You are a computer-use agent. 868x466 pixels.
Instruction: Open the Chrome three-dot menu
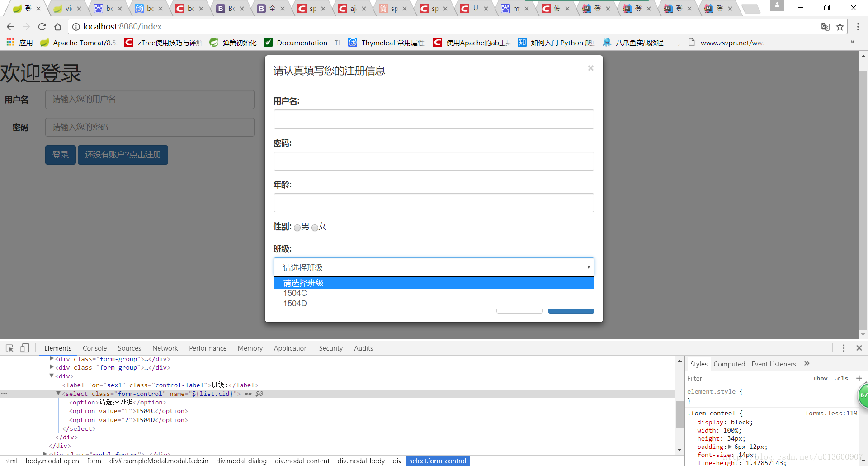click(x=858, y=27)
